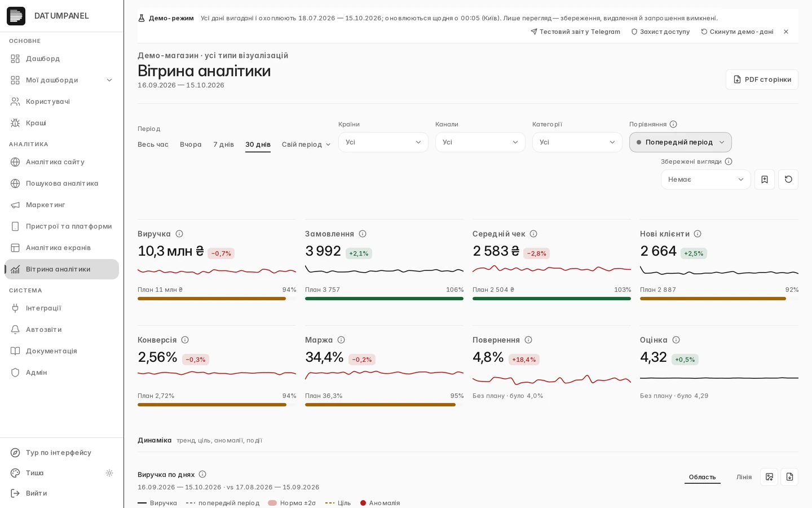Expand Мої дашборди sidebar section

pos(62,80)
